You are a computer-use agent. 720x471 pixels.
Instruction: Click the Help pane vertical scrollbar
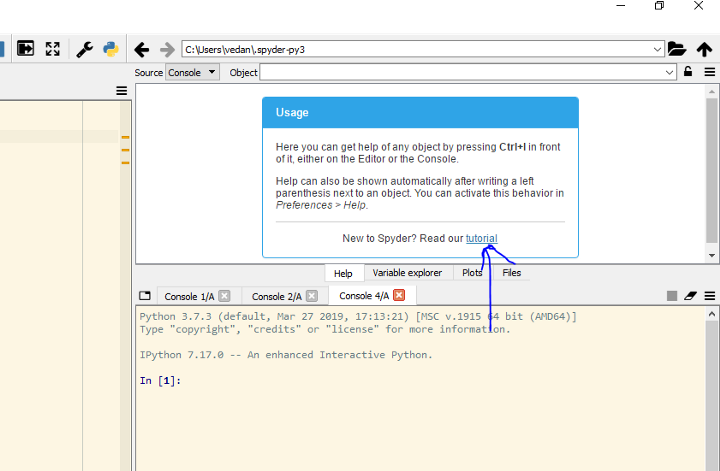pyautogui.click(x=712, y=170)
